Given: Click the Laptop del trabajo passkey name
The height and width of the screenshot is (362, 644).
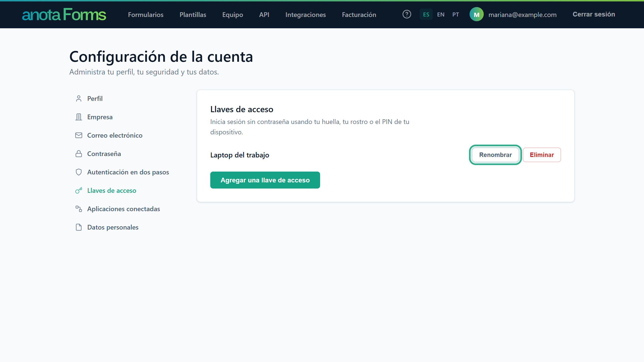Looking at the screenshot, I should (x=239, y=155).
